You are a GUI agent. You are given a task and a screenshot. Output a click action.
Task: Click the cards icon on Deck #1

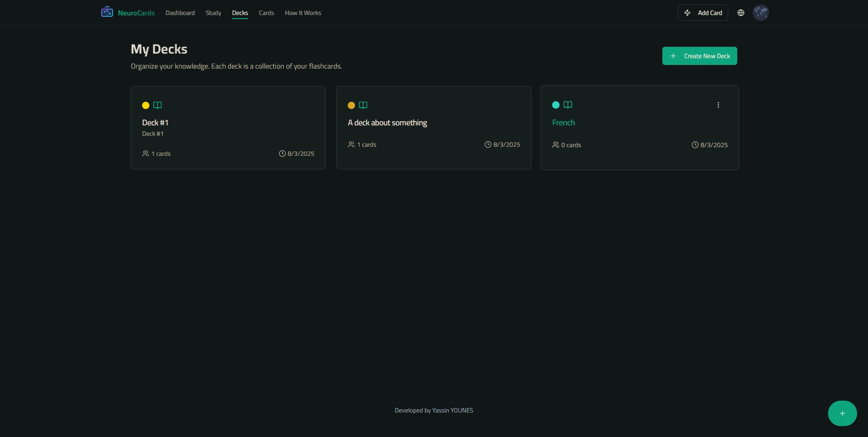[146, 154]
